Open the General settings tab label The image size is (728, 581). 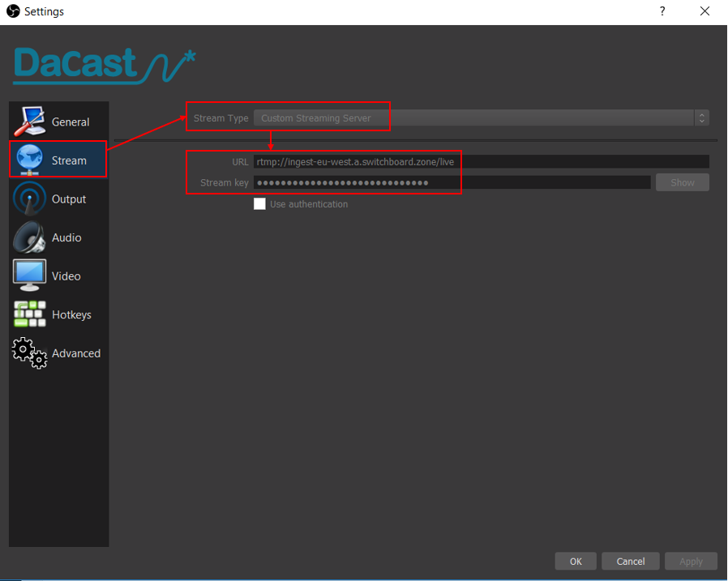click(71, 122)
